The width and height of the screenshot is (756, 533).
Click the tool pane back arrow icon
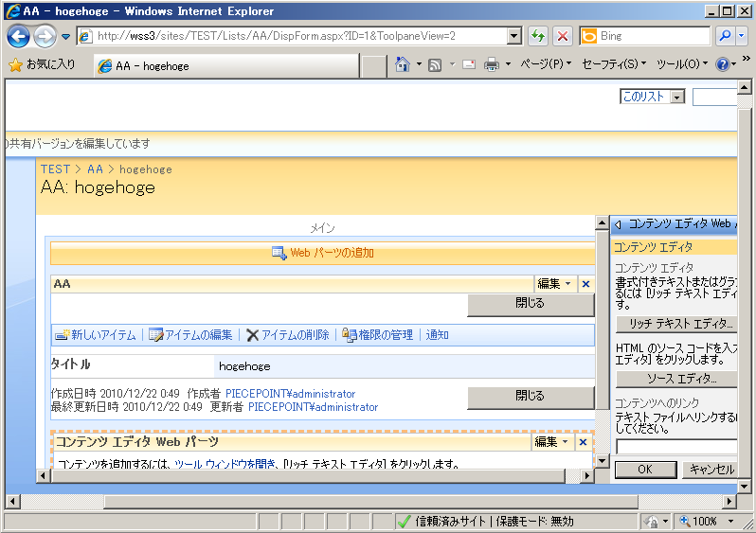618,224
